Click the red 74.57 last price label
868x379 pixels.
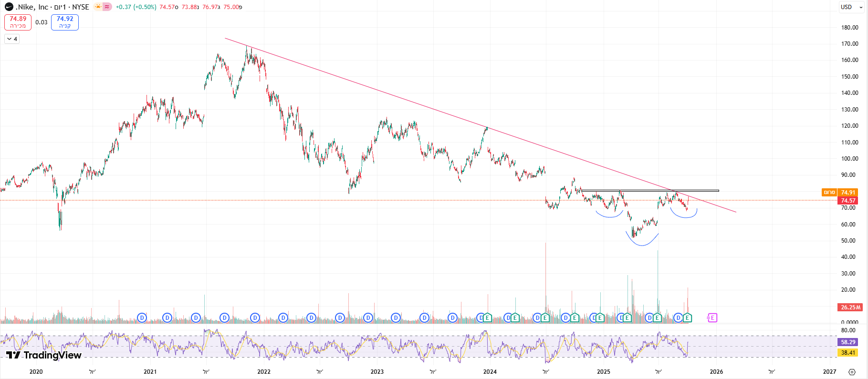pos(847,201)
